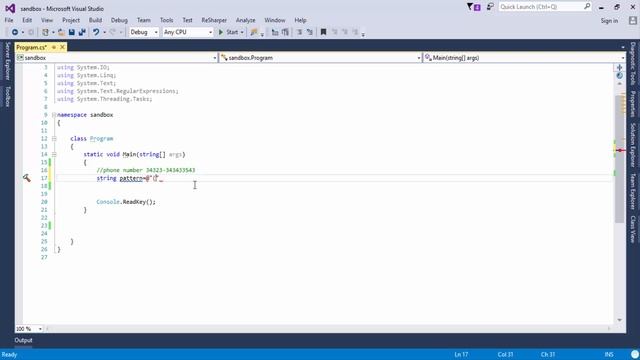
Task: Open the Solution Explorer side tab
Action: [633, 145]
